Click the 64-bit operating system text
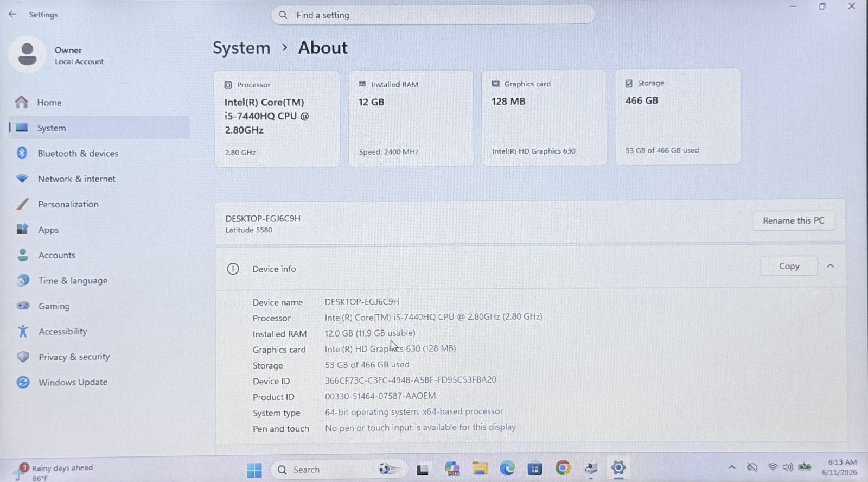868x482 pixels. coord(414,412)
